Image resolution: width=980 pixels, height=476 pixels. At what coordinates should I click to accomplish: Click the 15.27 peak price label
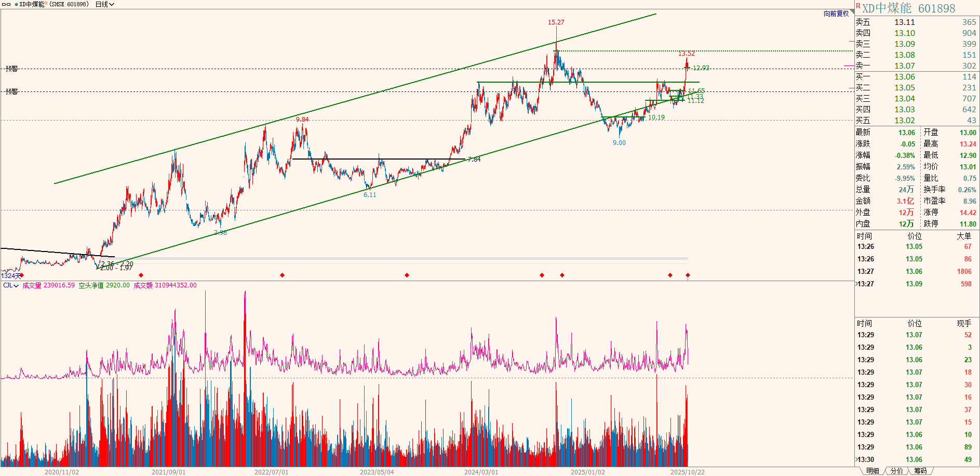[556, 22]
